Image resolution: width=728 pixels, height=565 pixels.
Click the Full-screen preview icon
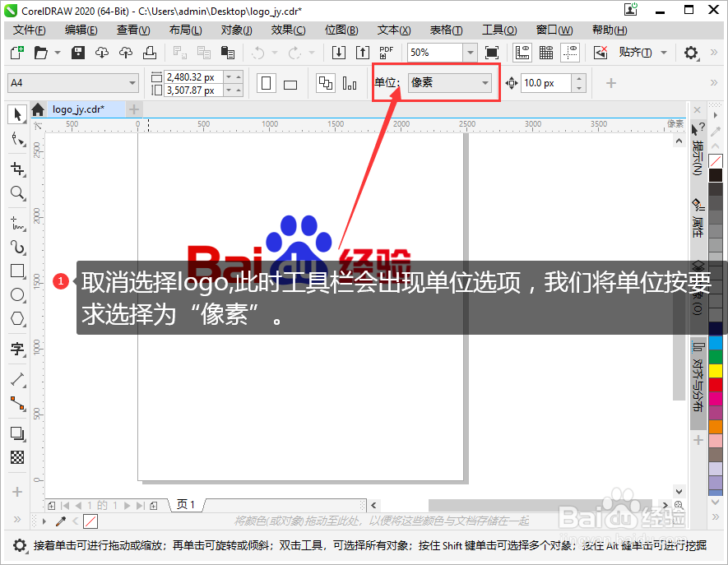click(x=492, y=53)
